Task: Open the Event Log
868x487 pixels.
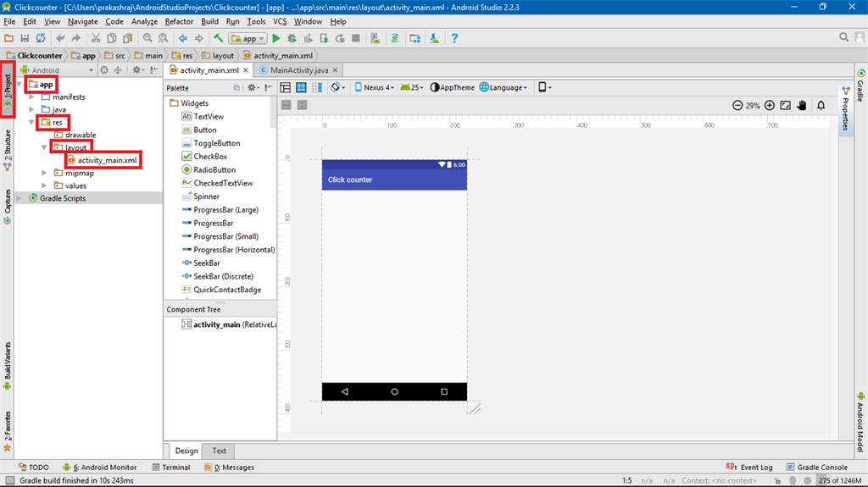Action: [749, 467]
